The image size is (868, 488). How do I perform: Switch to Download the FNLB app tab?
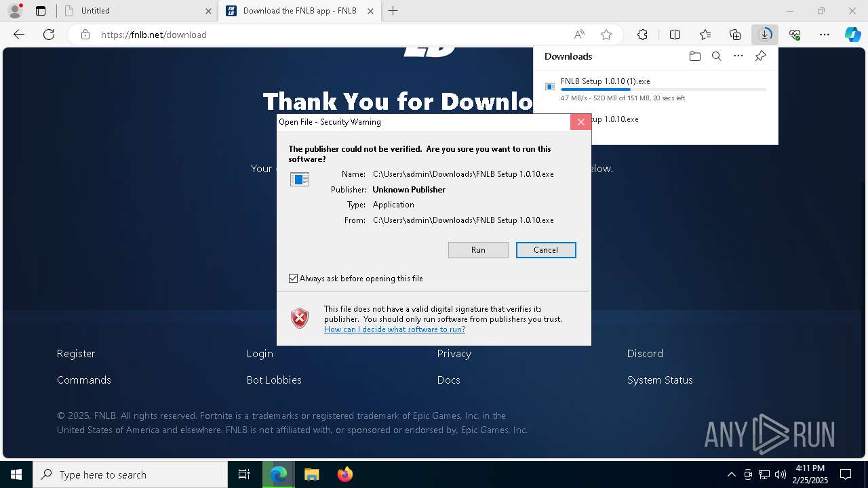(x=299, y=11)
